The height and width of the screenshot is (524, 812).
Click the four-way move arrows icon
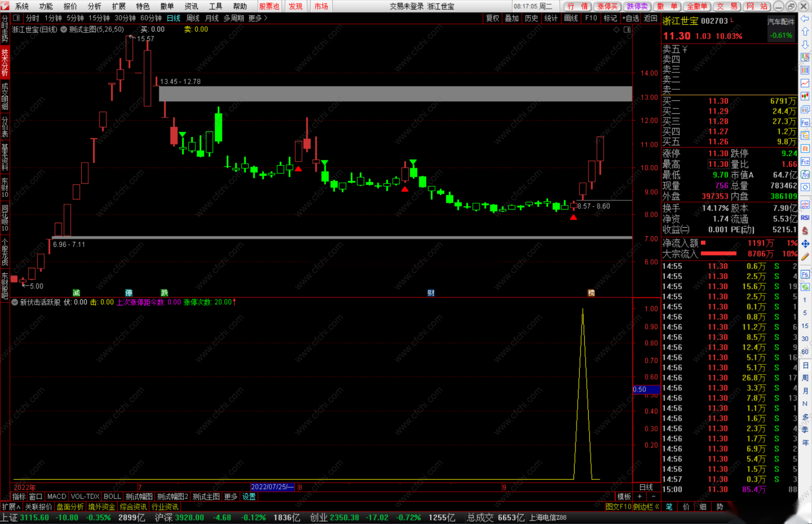click(805, 244)
